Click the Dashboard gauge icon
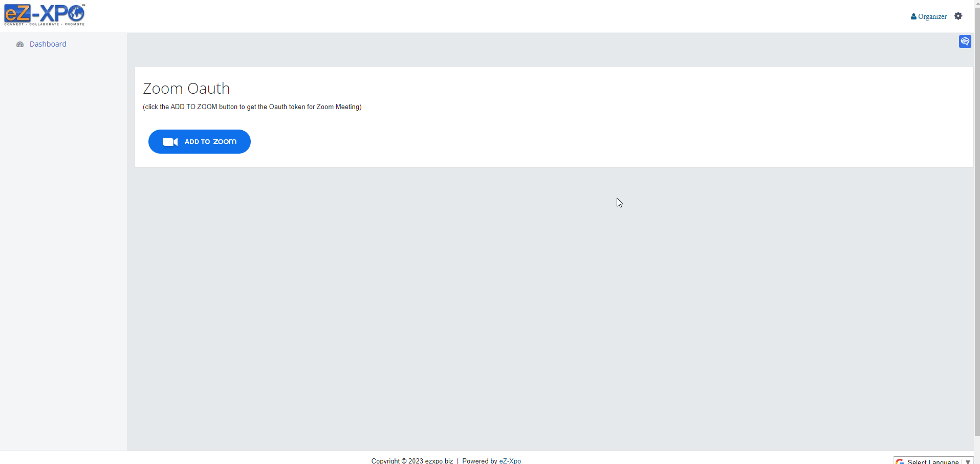The width and height of the screenshot is (980, 464). [20, 45]
